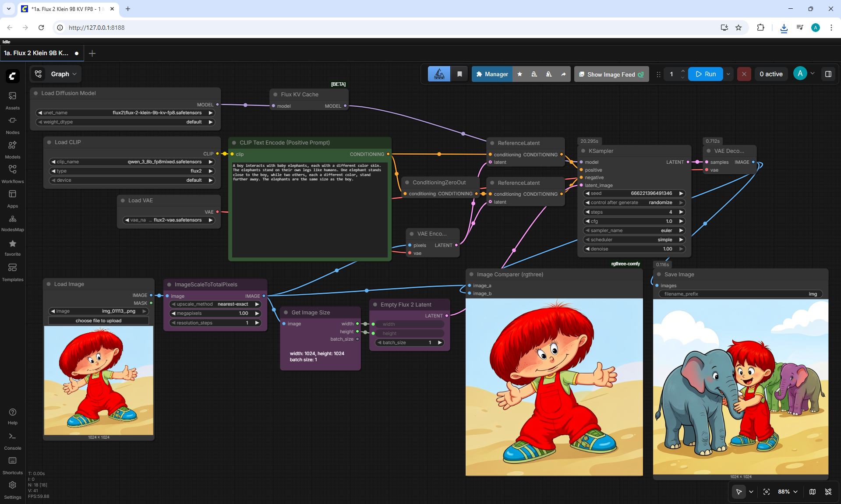Toggle link visibility icon bottom right

click(828, 492)
